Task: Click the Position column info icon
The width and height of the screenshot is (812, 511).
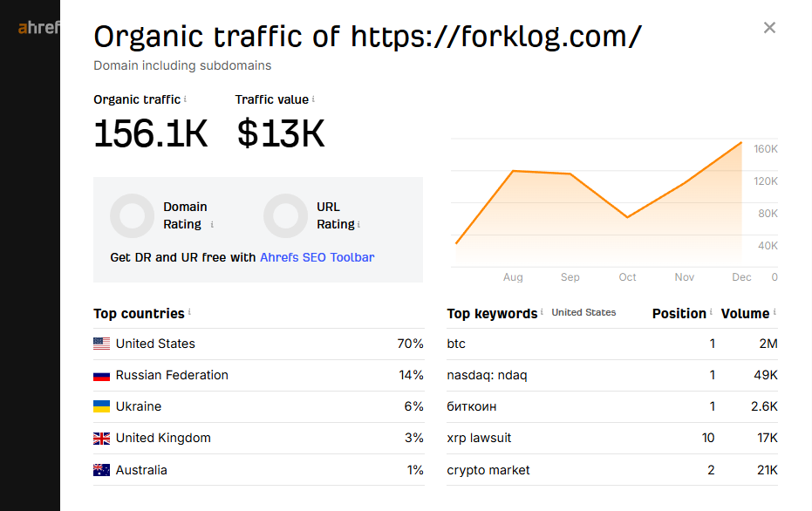Action: [x=711, y=312]
